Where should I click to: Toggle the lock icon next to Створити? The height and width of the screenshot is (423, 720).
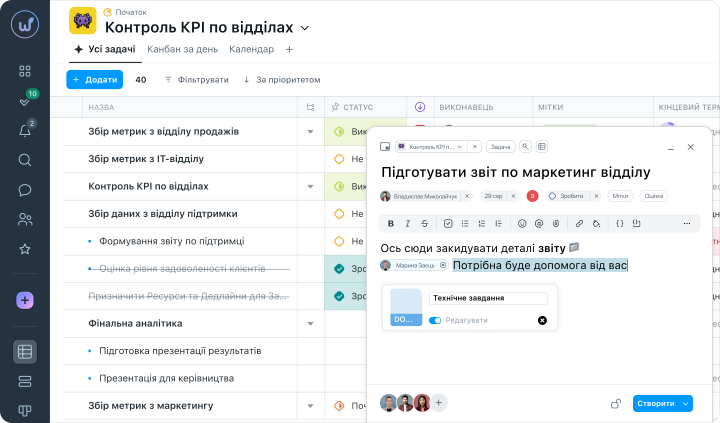click(x=616, y=403)
